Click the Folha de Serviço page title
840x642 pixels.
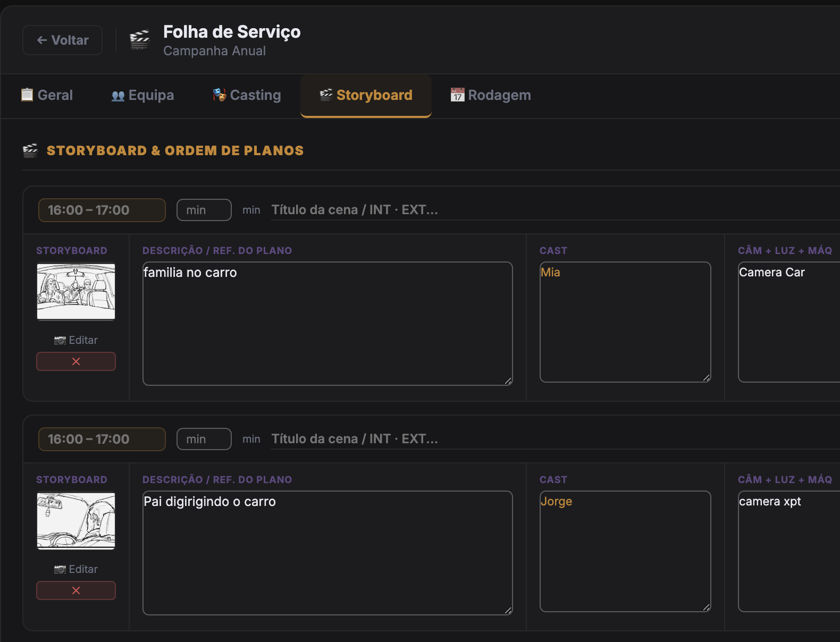[232, 32]
